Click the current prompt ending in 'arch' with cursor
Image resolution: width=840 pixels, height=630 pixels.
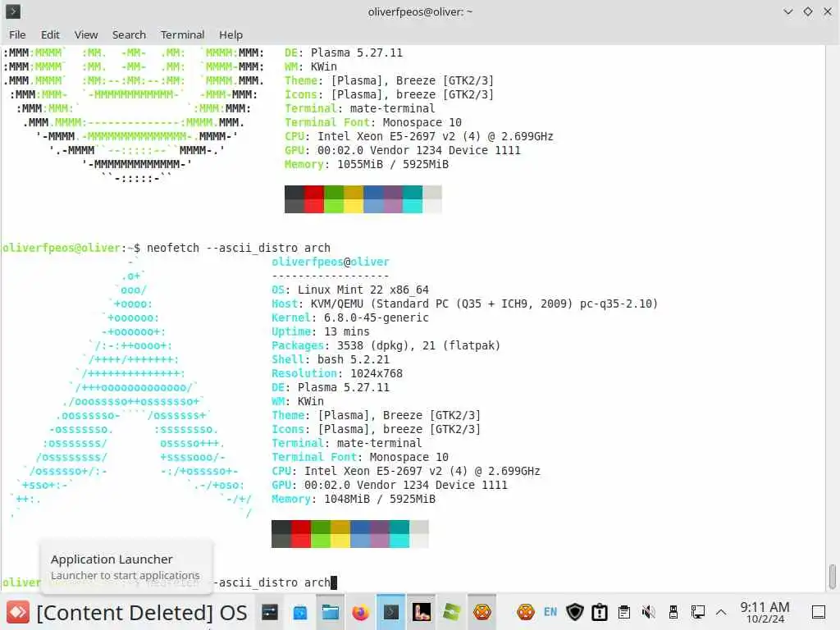[169, 582]
